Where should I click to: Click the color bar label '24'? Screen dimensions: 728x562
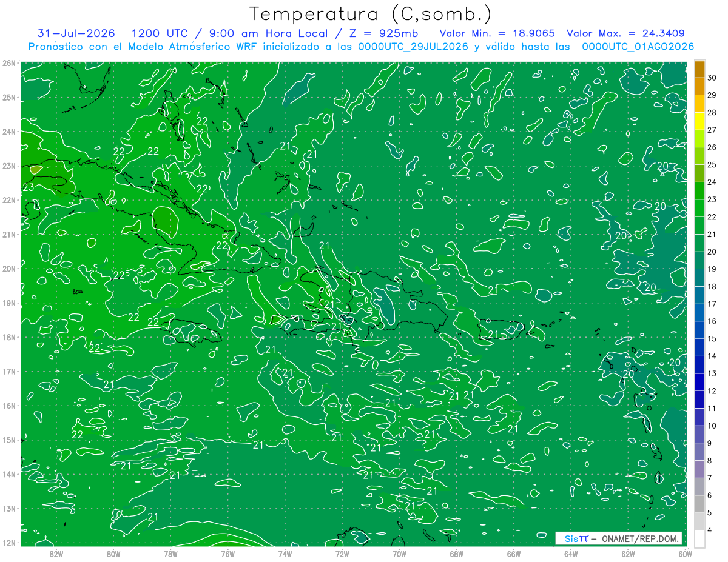712,182
